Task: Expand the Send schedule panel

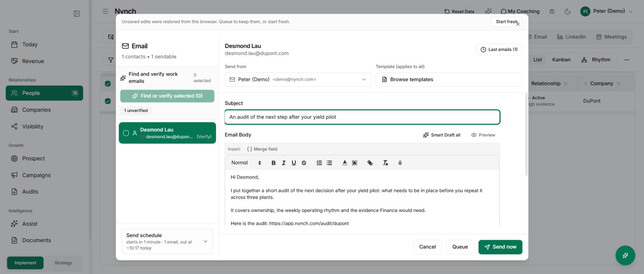Action: (167, 241)
